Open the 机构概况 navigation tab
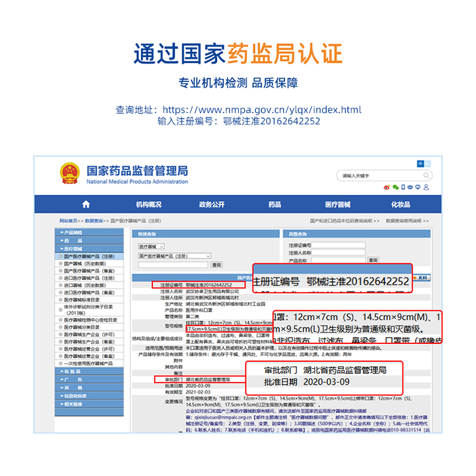Image resolution: width=476 pixels, height=476 pixels. coord(149,204)
